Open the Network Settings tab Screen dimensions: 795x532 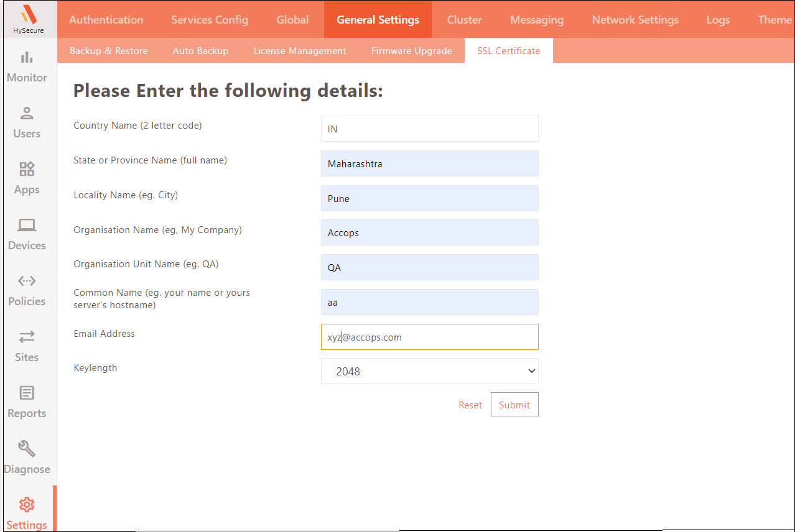(635, 20)
